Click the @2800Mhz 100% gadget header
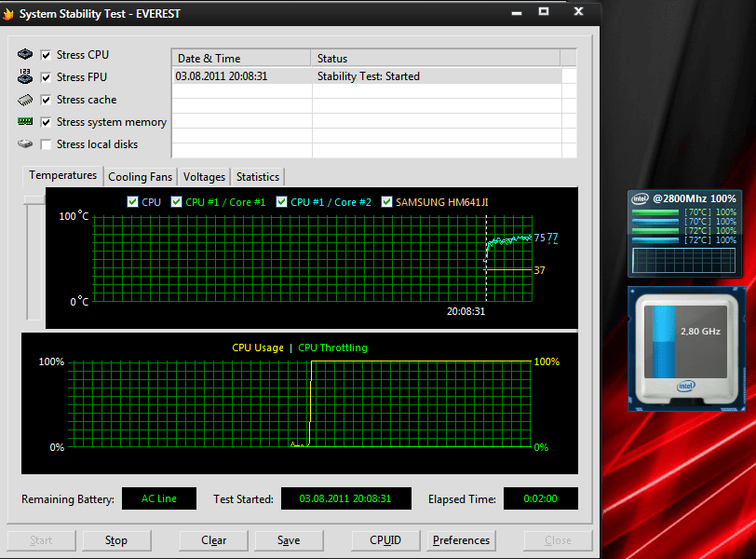The width and height of the screenshot is (756, 559). click(694, 198)
